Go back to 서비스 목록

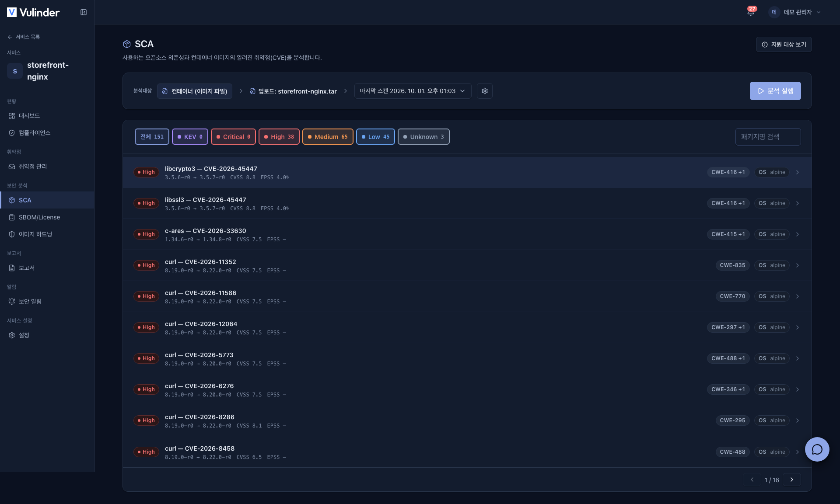[x=24, y=37]
